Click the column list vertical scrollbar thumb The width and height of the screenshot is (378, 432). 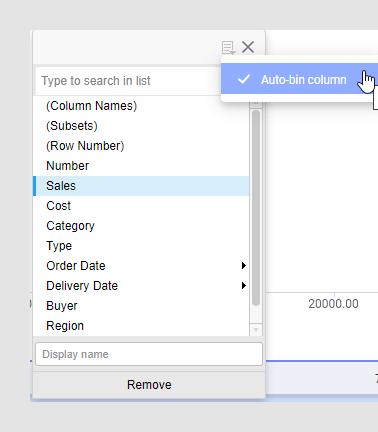coord(256,208)
